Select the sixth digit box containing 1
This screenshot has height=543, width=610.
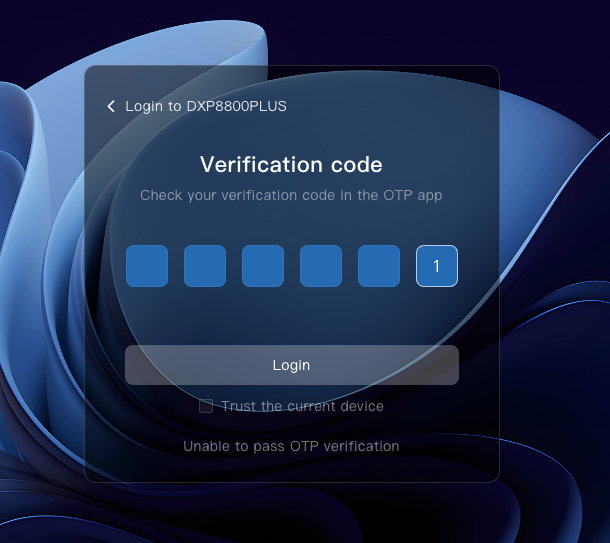tap(437, 266)
